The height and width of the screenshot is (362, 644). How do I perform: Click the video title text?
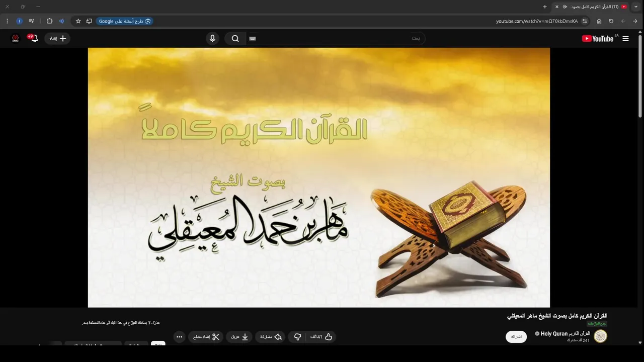557,316
